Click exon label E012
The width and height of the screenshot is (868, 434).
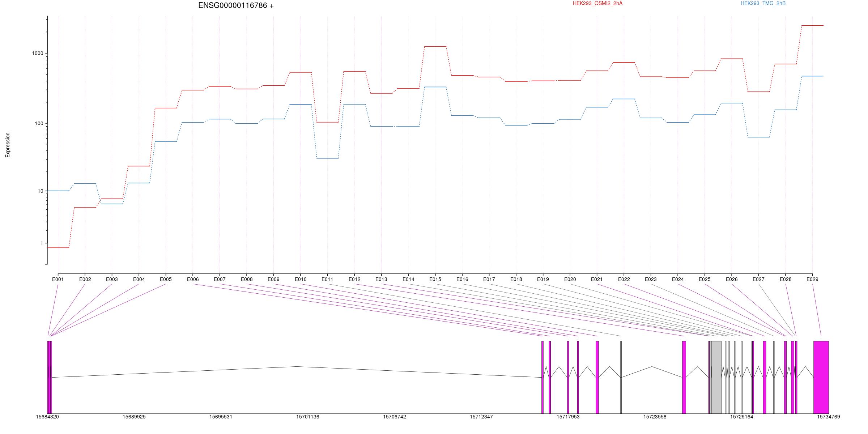(354, 280)
